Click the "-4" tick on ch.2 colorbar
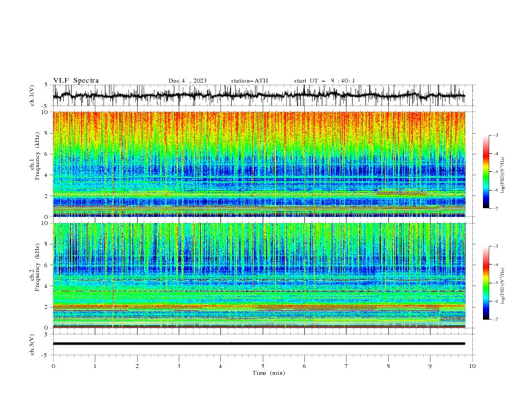532x411 pixels. click(495, 265)
